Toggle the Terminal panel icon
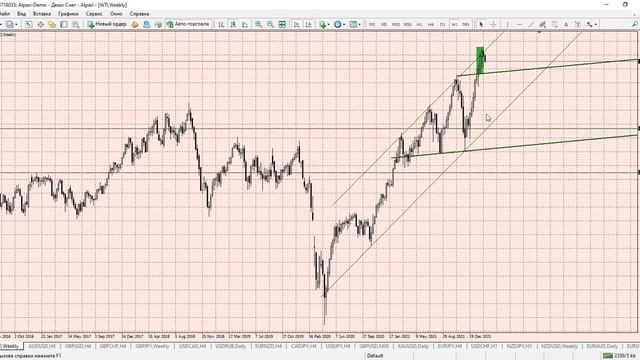Screen dimensions: 640x360 [x=64, y=24]
